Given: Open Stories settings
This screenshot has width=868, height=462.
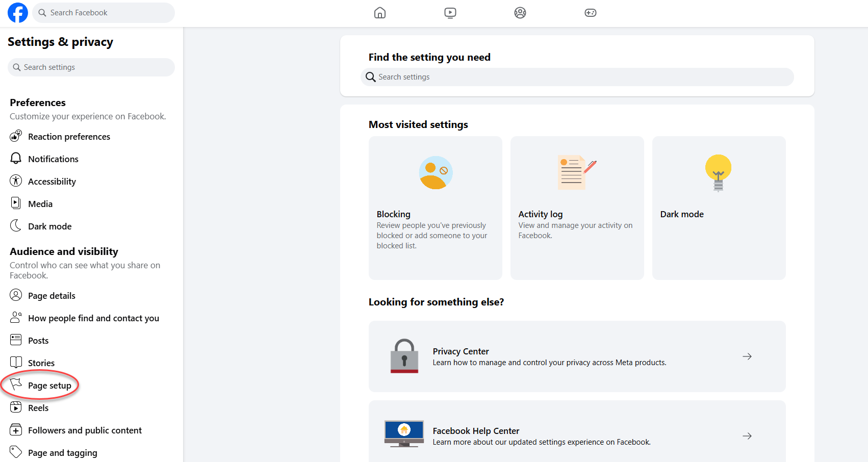Looking at the screenshot, I should [x=41, y=363].
